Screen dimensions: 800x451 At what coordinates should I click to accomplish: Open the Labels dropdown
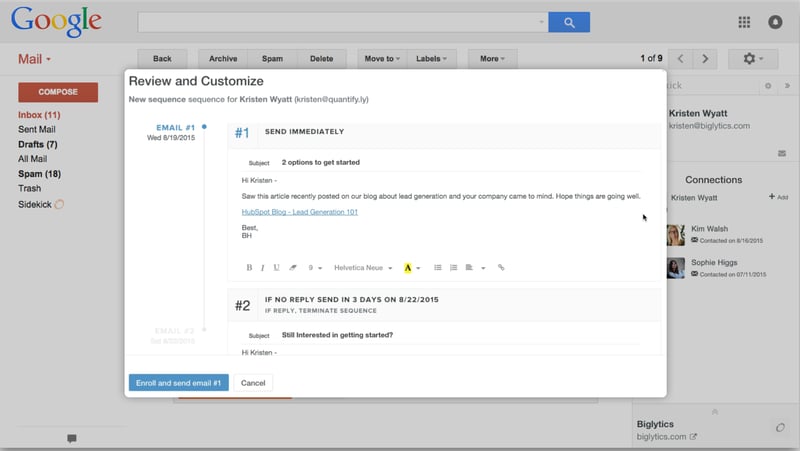pyautogui.click(x=431, y=59)
